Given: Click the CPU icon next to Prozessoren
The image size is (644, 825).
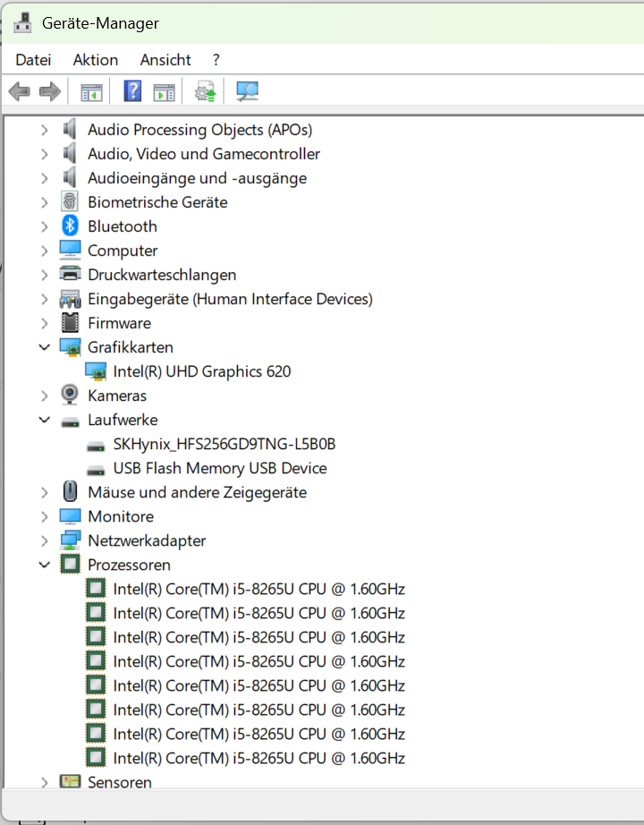Looking at the screenshot, I should tap(70, 565).
